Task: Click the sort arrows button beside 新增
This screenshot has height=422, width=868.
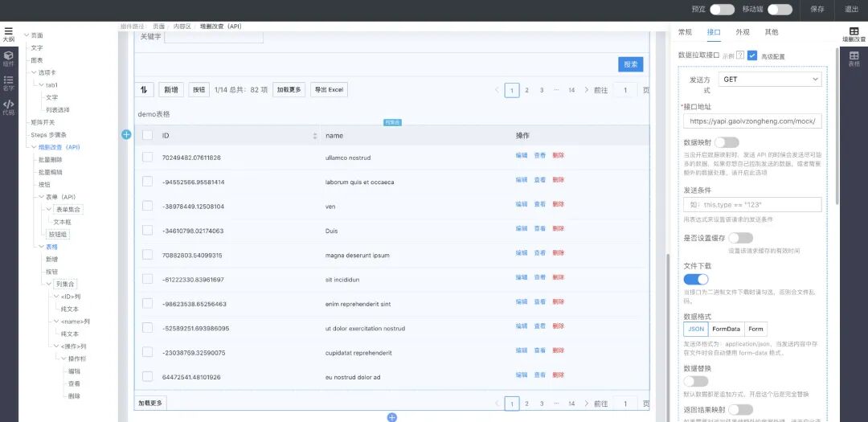Action: click(x=145, y=90)
